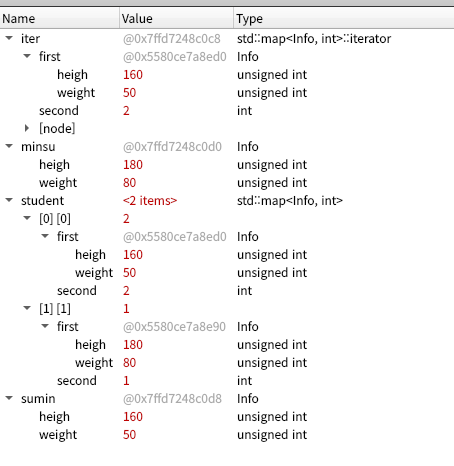
Task: Collapse first node under iter
Action: pos(27,56)
